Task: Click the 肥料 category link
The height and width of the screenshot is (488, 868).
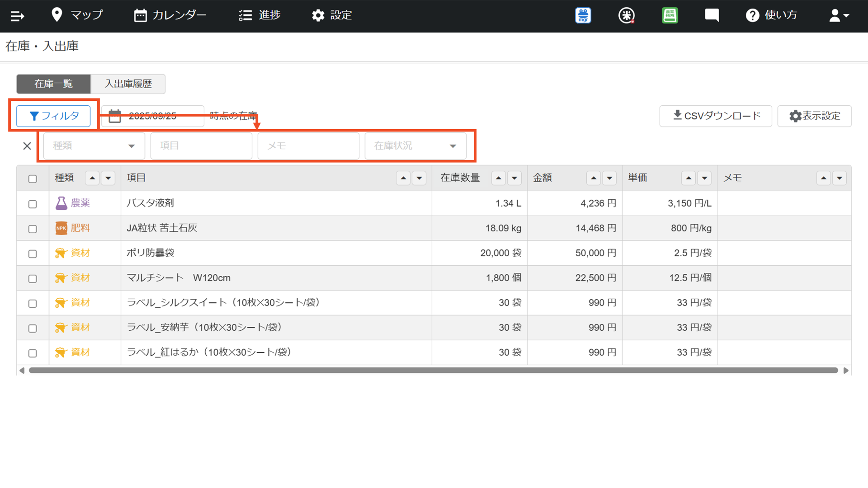Action: [80, 228]
